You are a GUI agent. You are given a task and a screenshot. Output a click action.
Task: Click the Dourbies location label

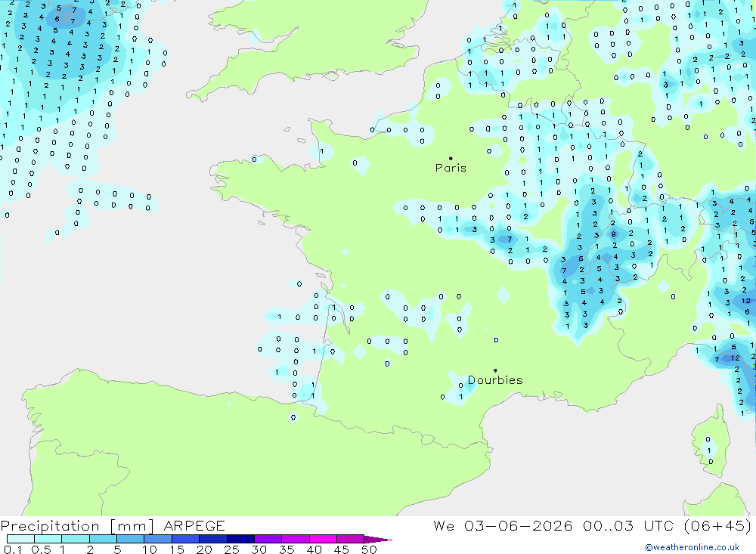[495, 380]
